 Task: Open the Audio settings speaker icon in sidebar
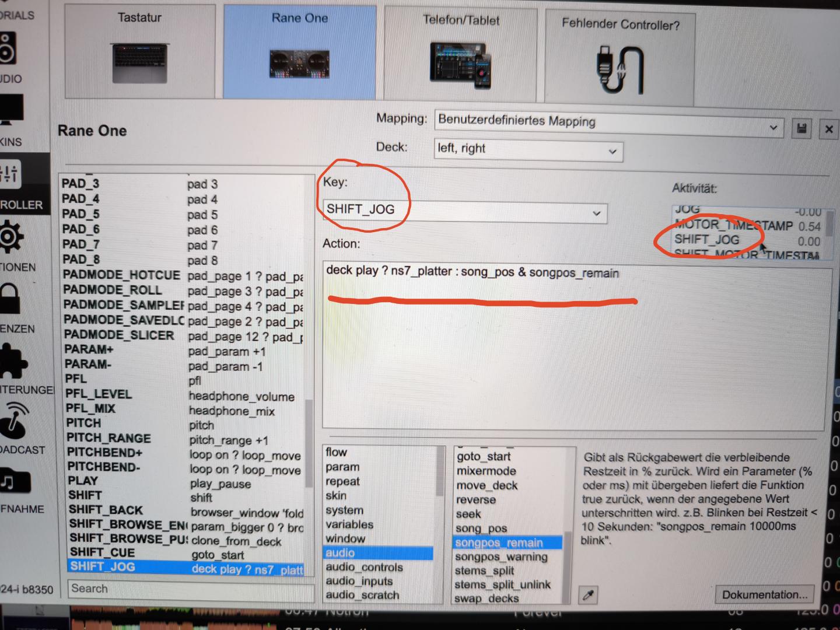click(8, 49)
